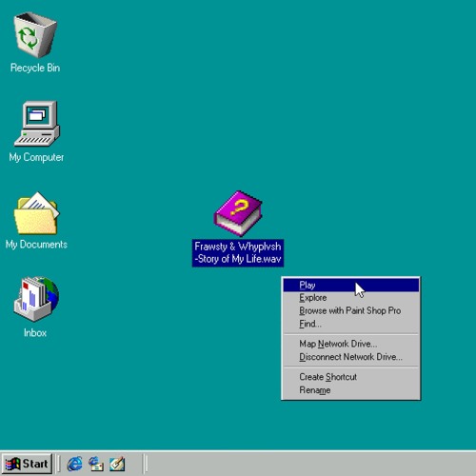Select Disconnect Network Drive... option
The image size is (476, 476).
[351, 357]
